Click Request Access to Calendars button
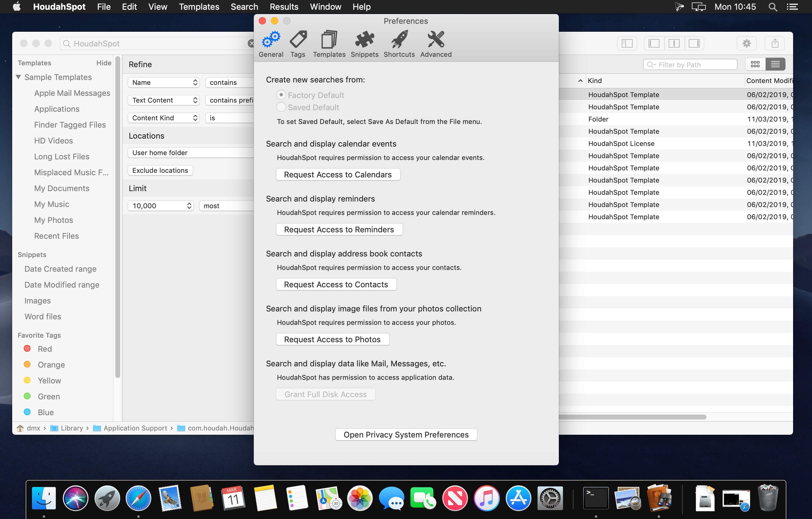This screenshot has width=812, height=519. click(x=338, y=174)
